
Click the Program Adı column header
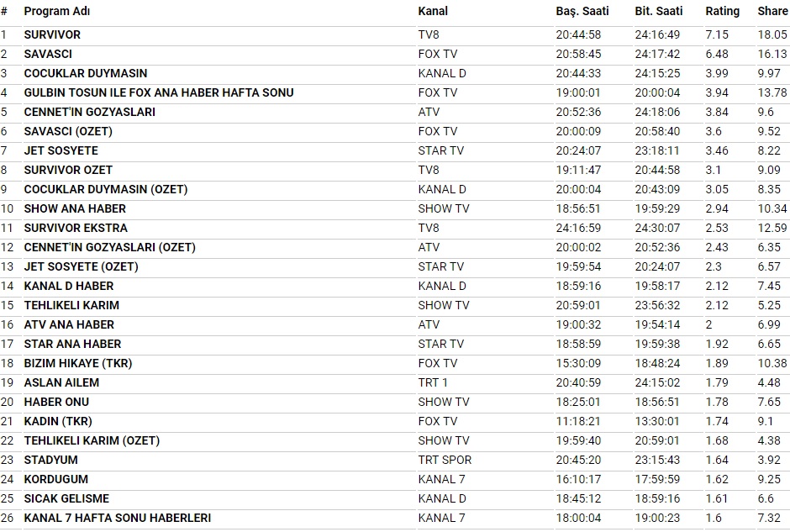click(x=56, y=11)
